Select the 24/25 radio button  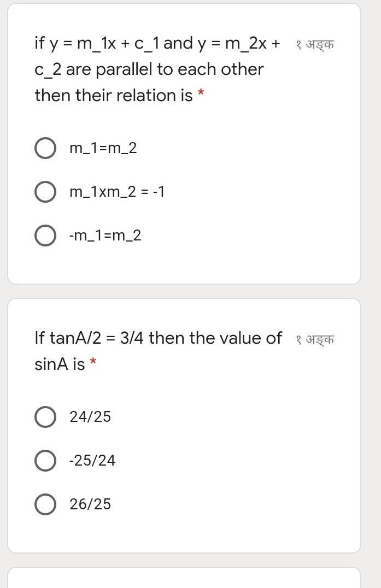coord(45,417)
